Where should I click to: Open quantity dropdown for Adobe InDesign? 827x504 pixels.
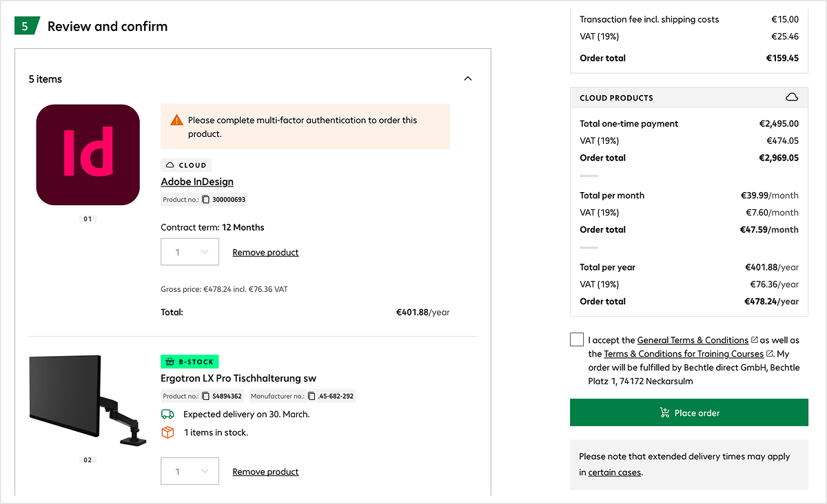pyautogui.click(x=190, y=252)
